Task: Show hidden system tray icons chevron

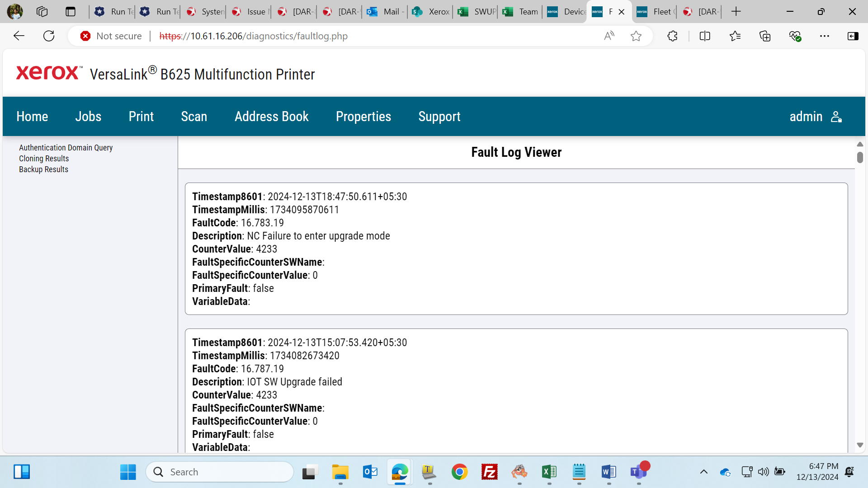Action: pos(704,472)
